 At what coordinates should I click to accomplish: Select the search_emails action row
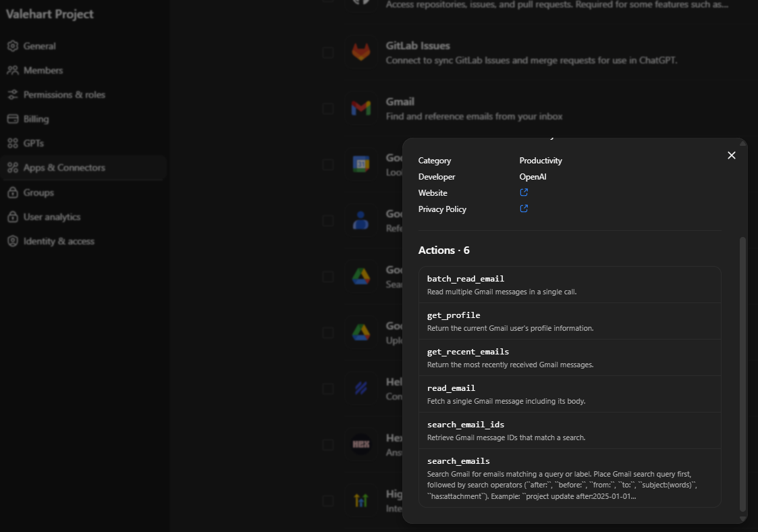point(570,478)
